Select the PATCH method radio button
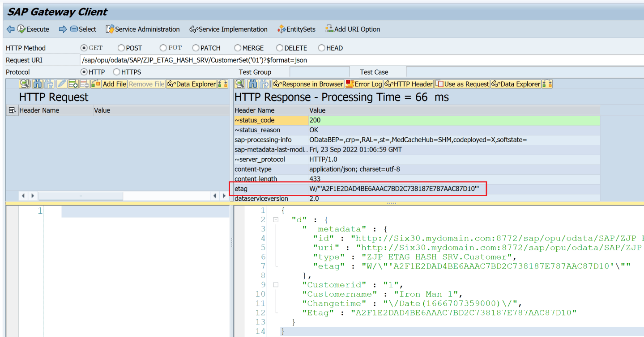Image resolution: width=644 pixels, height=337 pixels. [x=196, y=48]
